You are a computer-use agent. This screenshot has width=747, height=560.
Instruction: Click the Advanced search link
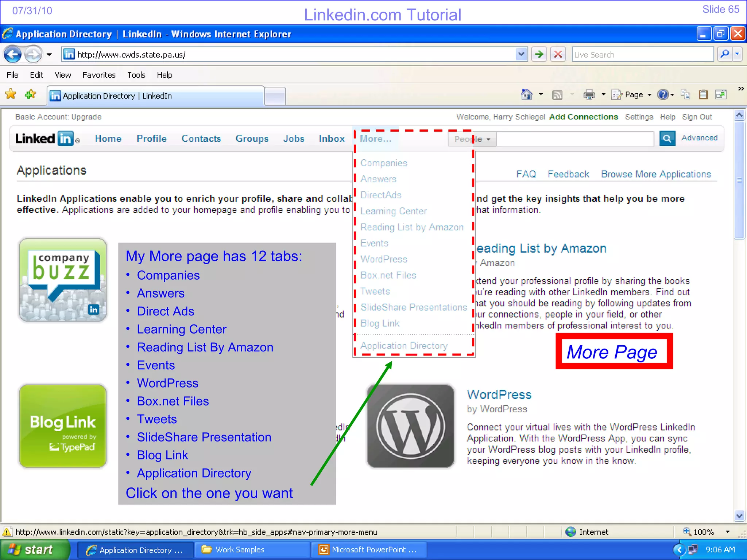(699, 138)
